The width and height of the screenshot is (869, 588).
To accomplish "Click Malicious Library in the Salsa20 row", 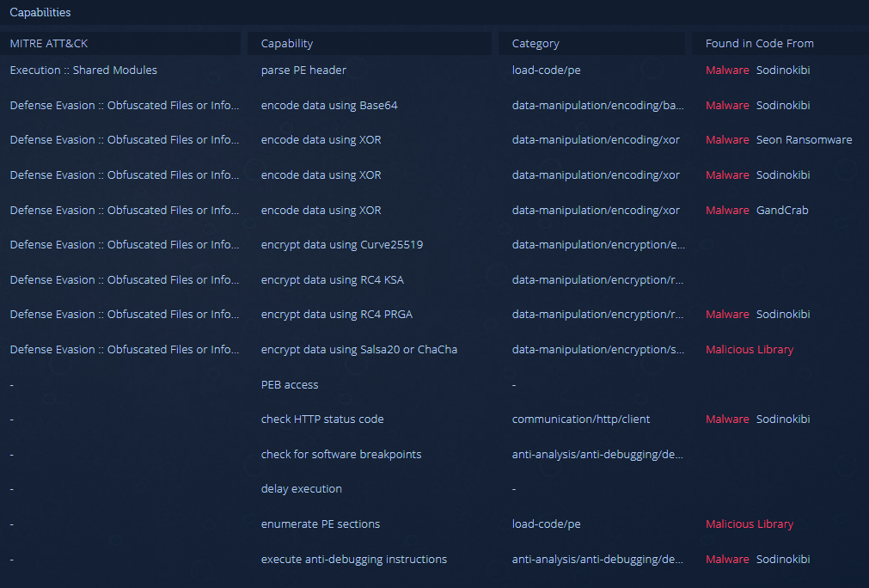I will (750, 350).
